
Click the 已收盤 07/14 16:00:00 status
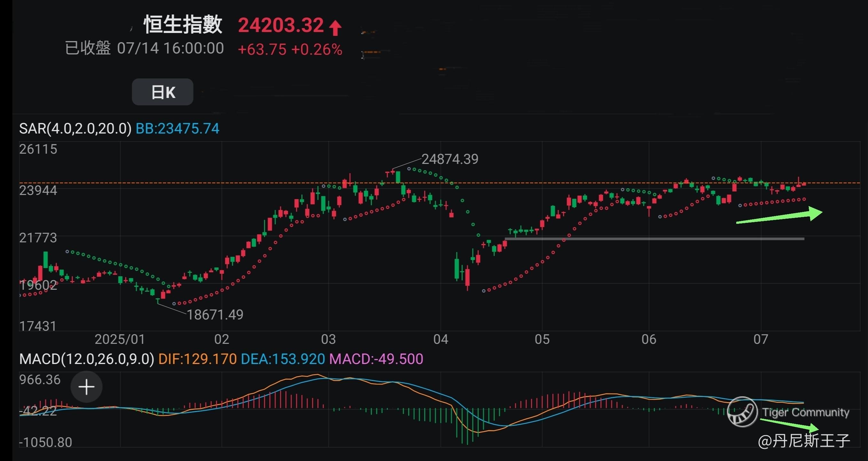[x=144, y=48]
